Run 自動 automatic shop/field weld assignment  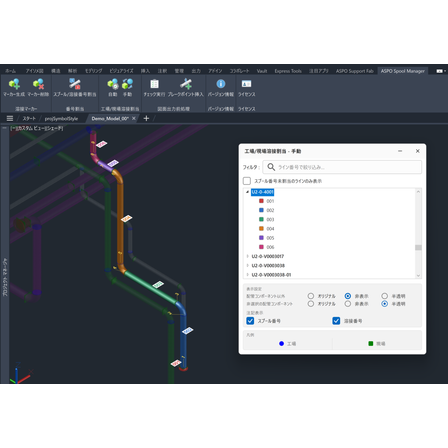(x=113, y=84)
